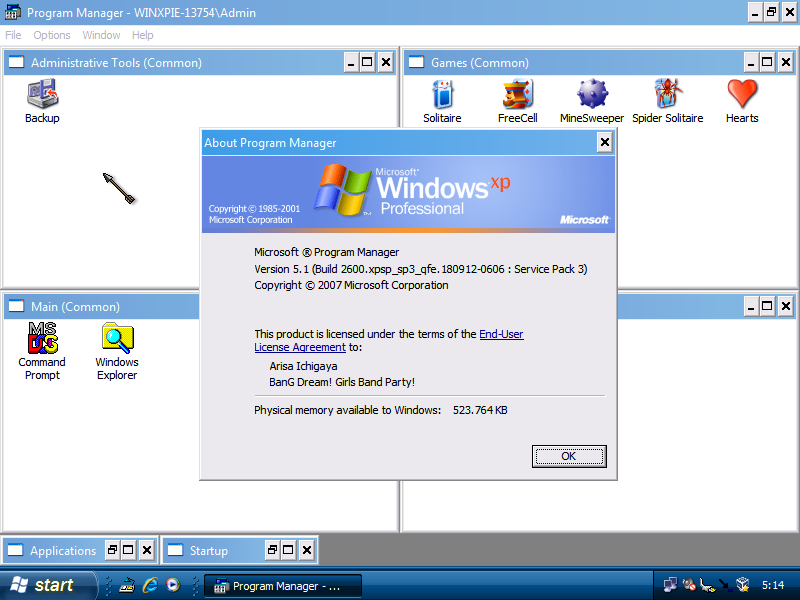
Task: Open the License Agreement link text
Action: pos(300,347)
